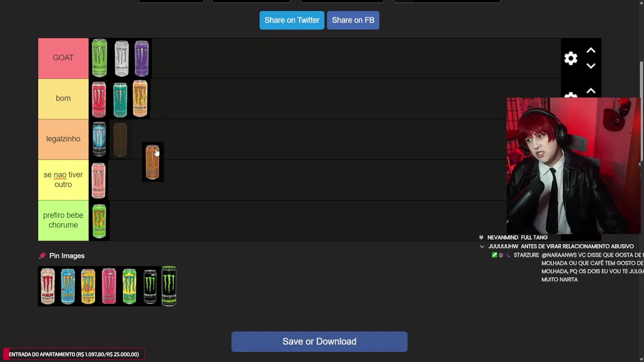The height and width of the screenshot is (362, 644).
Task: Open settings gear for the GOAT tier
Action: (x=571, y=58)
